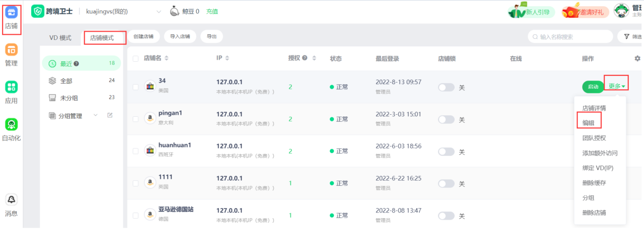Image resolution: width=644 pixels, height=229 pixels.
Task: Click the green 启动 button
Action: pyautogui.click(x=593, y=87)
